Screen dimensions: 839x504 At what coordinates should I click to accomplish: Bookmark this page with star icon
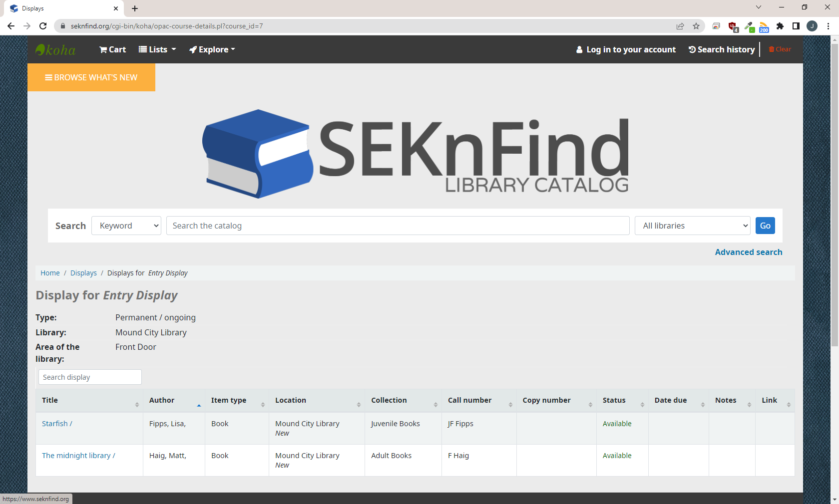coord(696,26)
